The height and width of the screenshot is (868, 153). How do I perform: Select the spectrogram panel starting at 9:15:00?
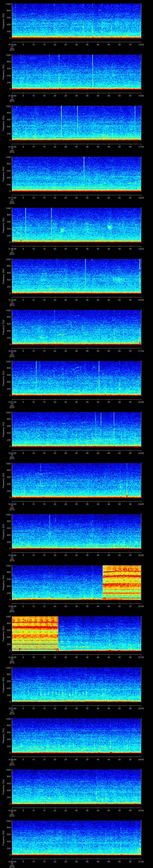click(77, 72)
